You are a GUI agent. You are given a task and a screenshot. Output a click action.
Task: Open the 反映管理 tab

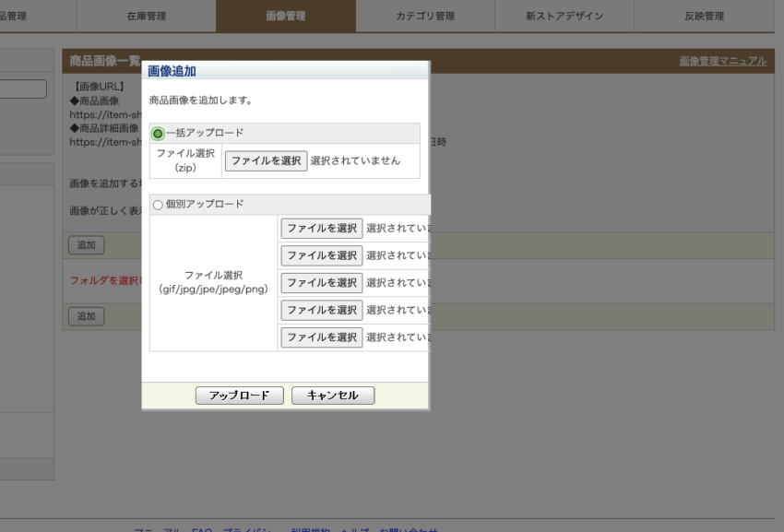coord(703,16)
